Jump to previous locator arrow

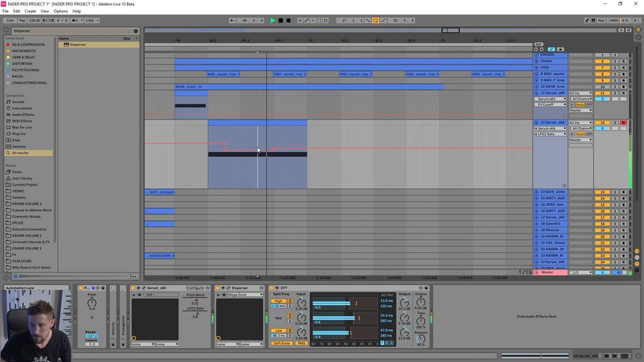pos(536,49)
